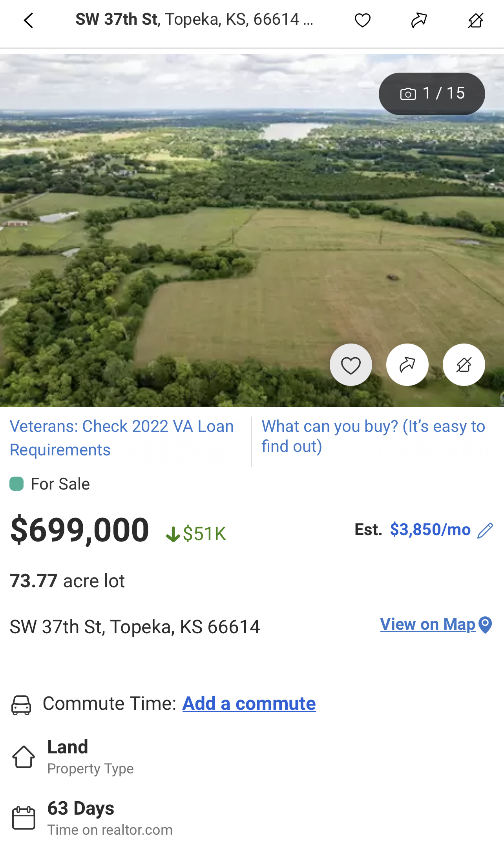Open 'What can you buy?' link
The image size is (504, 859).
coord(373,436)
